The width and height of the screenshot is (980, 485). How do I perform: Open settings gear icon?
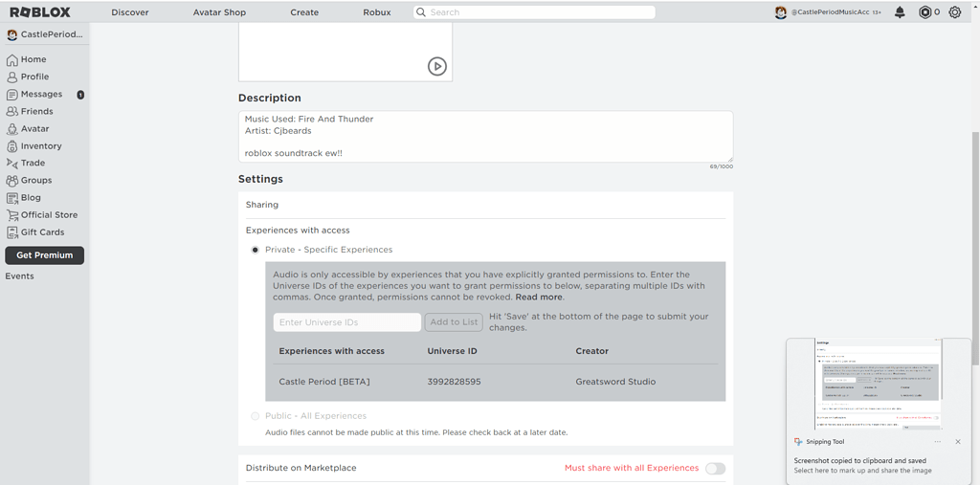pos(954,12)
